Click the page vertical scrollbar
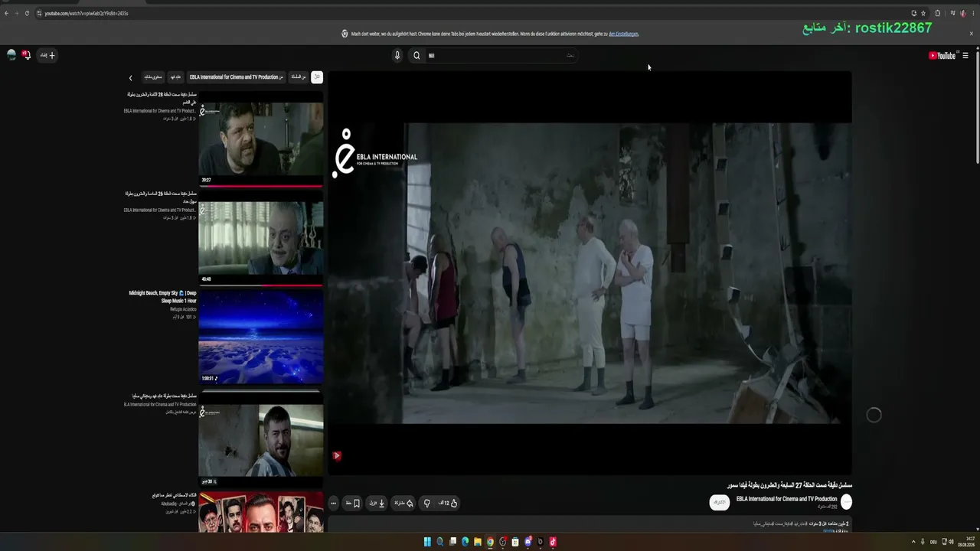 [977, 107]
